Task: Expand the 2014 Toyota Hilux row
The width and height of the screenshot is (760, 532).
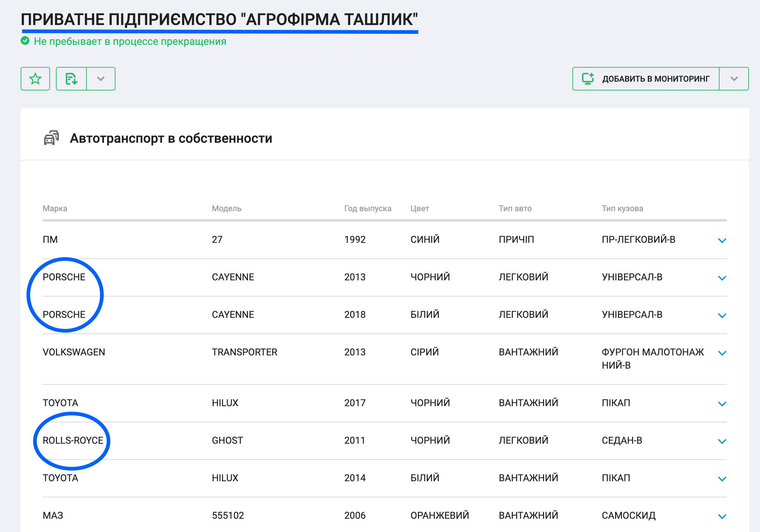Action: [x=722, y=479]
